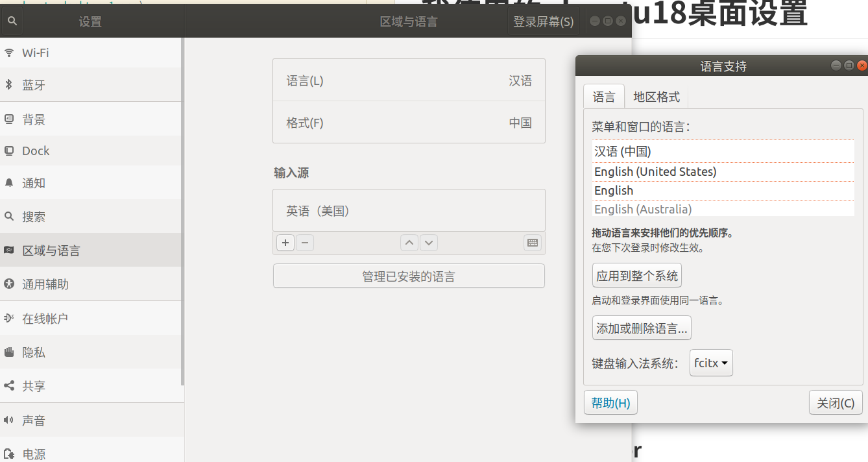Select English (United States) in language list

coord(655,171)
